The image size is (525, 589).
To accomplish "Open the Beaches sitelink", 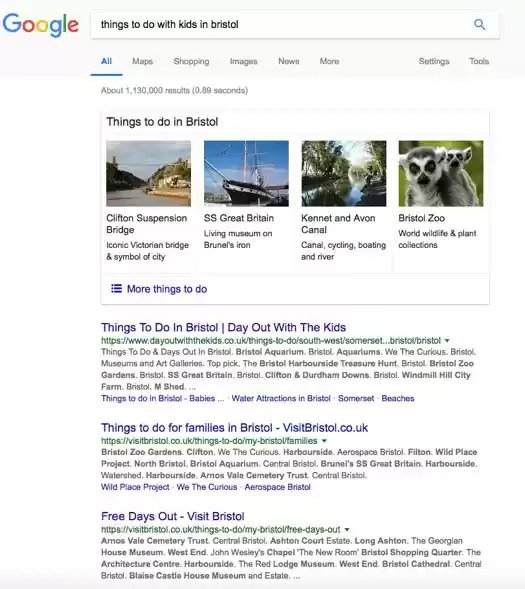I will tap(398, 398).
